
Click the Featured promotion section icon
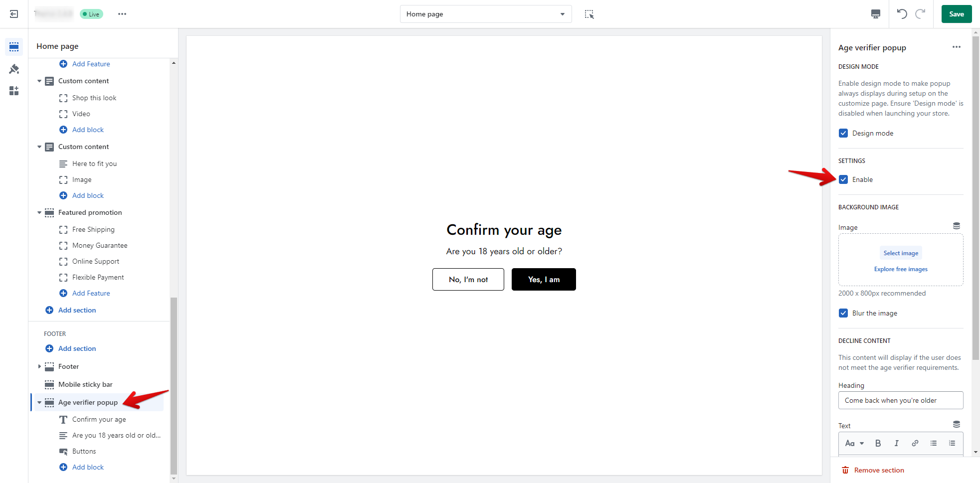[x=49, y=213]
